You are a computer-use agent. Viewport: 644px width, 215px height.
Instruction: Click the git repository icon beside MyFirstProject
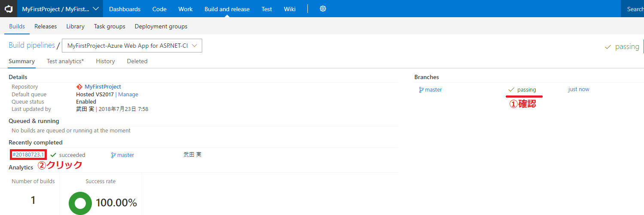79,87
